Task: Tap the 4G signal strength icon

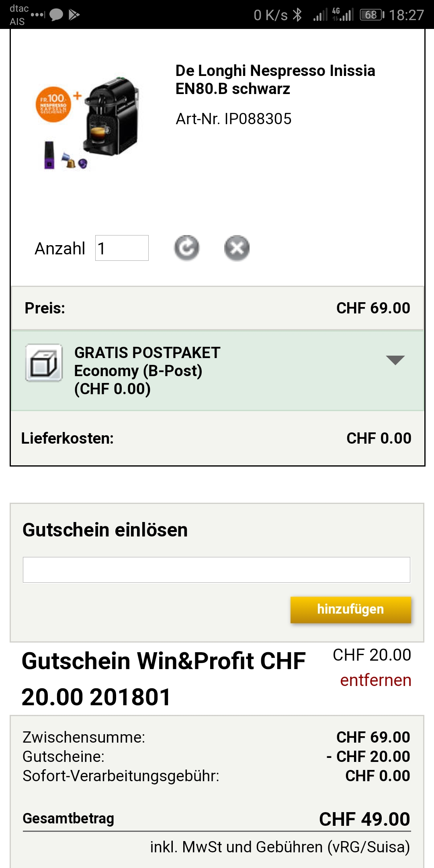Action: coord(343,15)
